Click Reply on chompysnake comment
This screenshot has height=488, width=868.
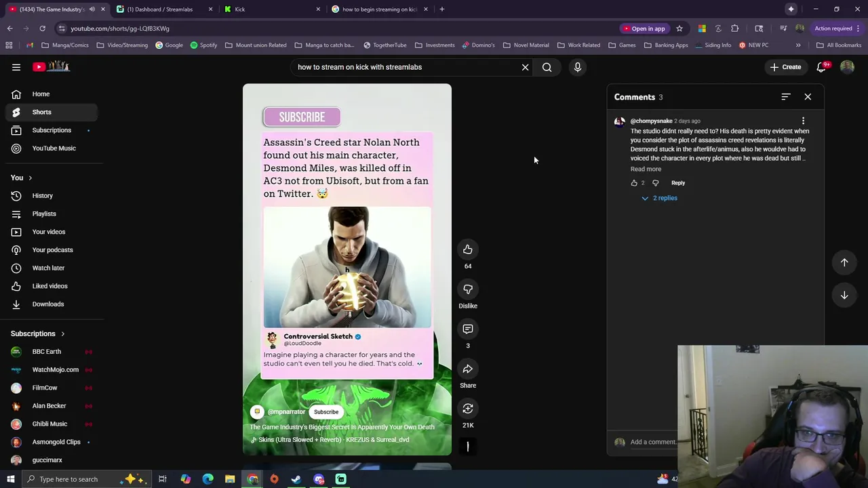pyautogui.click(x=678, y=183)
